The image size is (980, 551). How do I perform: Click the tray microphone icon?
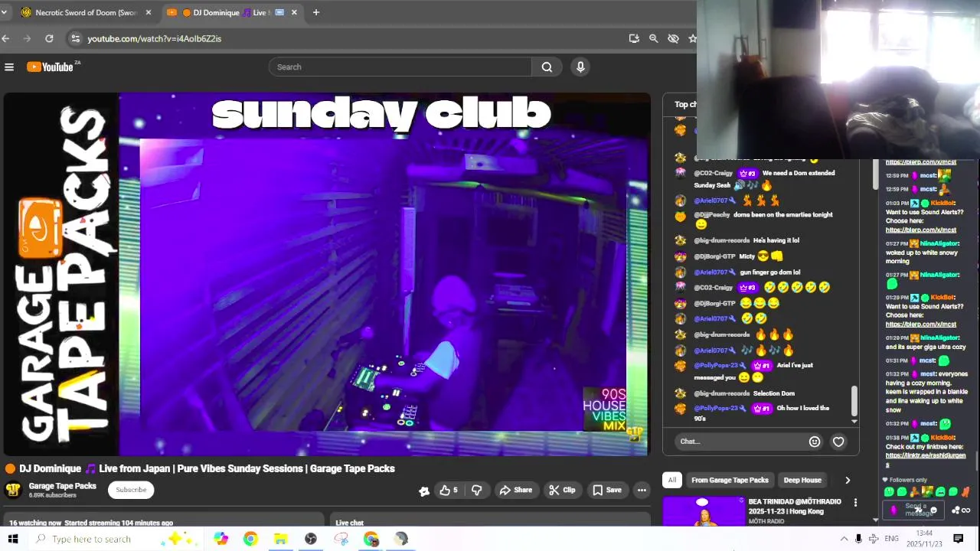(858, 539)
